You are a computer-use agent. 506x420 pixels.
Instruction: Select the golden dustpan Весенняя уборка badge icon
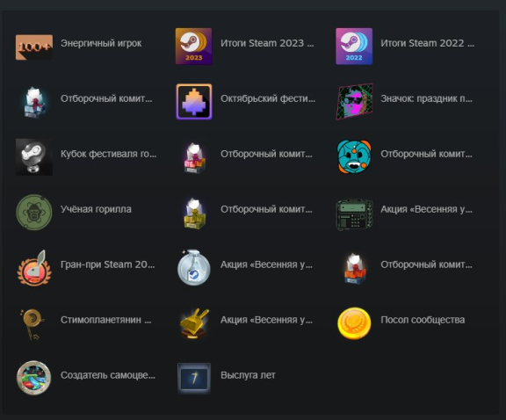point(193,323)
